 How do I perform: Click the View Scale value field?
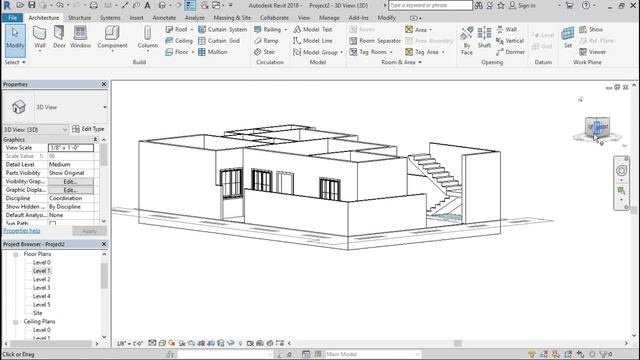pyautogui.click(x=71, y=148)
